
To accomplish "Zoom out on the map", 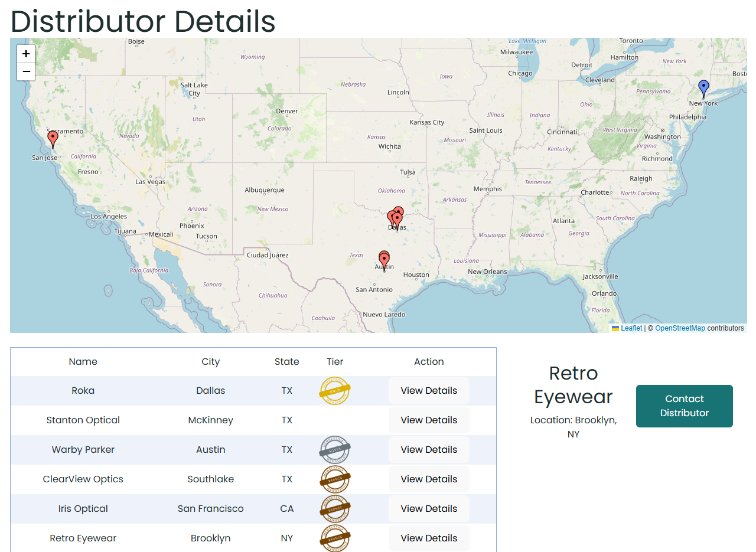I will coord(26,71).
